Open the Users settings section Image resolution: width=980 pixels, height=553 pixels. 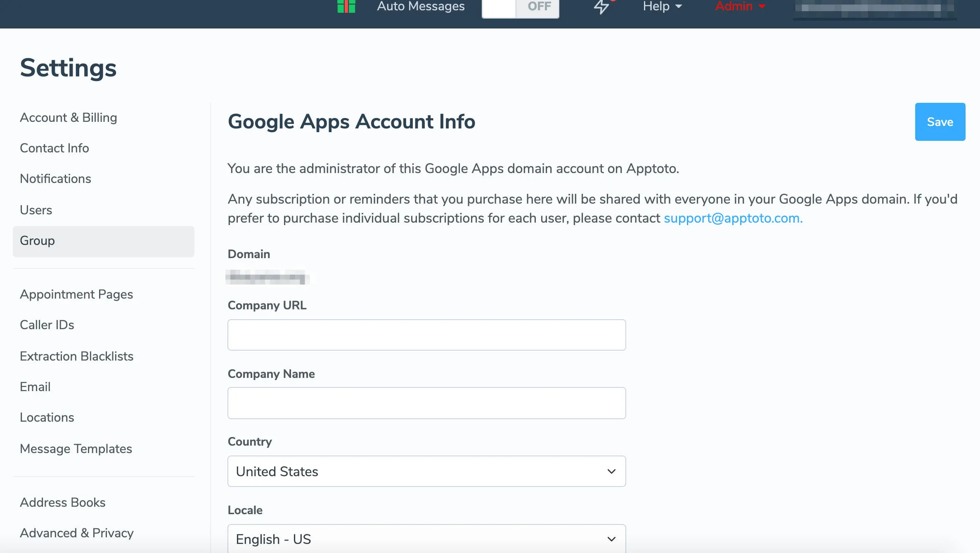coord(36,210)
